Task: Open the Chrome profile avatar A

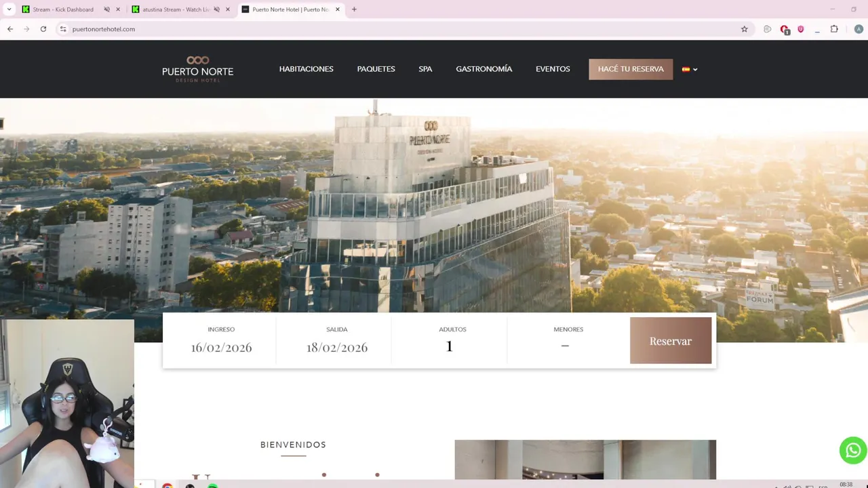Action: pyautogui.click(x=859, y=29)
